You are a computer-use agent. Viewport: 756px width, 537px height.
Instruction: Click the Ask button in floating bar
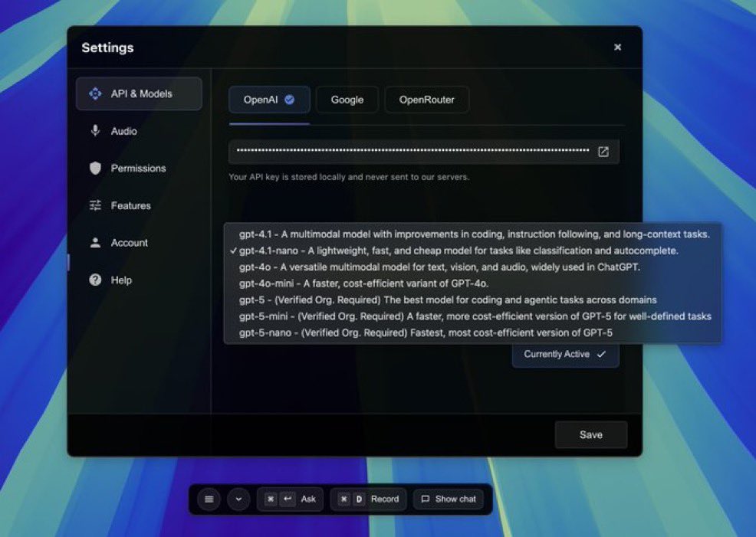click(291, 499)
